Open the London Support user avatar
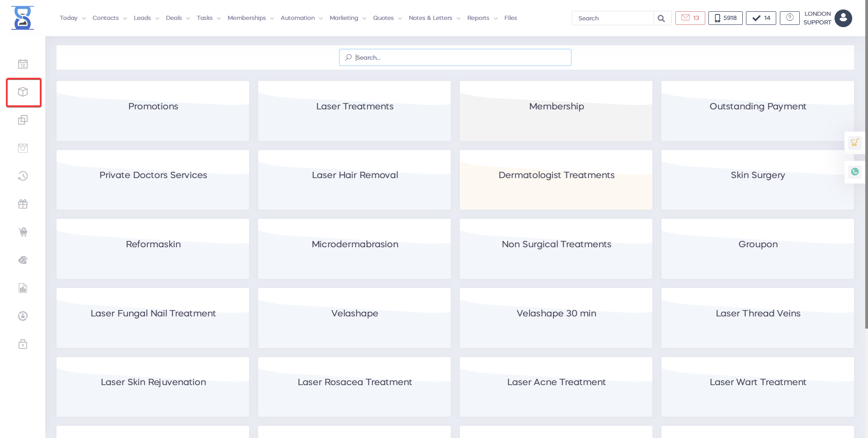The height and width of the screenshot is (438, 868). [x=843, y=18]
